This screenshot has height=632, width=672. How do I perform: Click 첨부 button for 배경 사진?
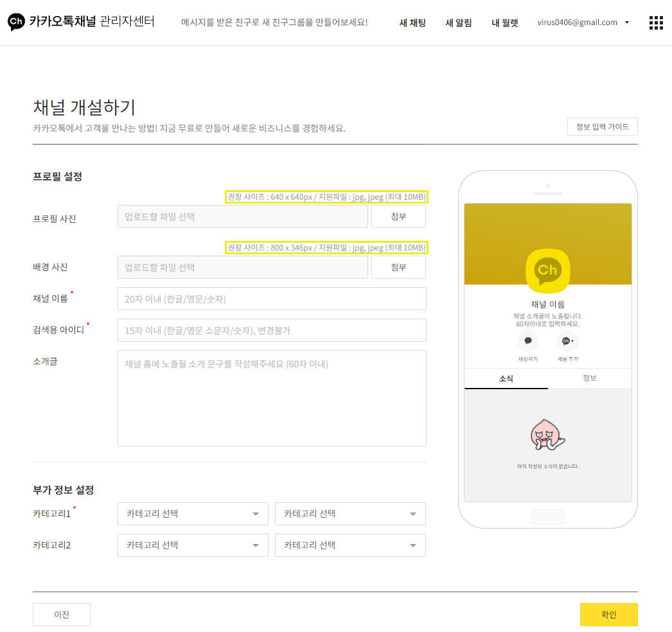[x=398, y=267]
